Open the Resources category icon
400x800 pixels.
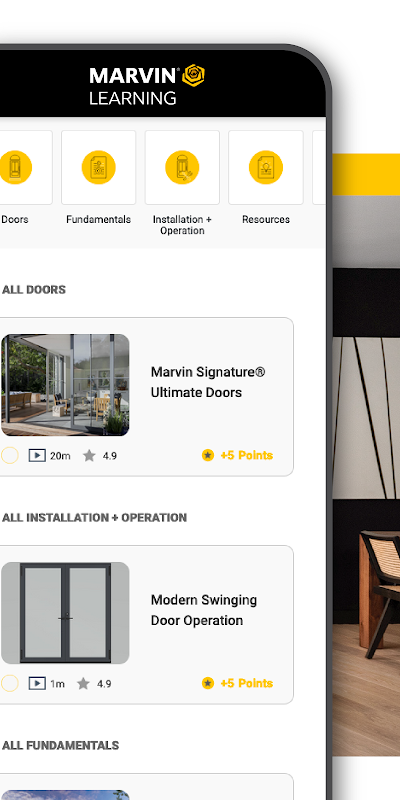265,167
